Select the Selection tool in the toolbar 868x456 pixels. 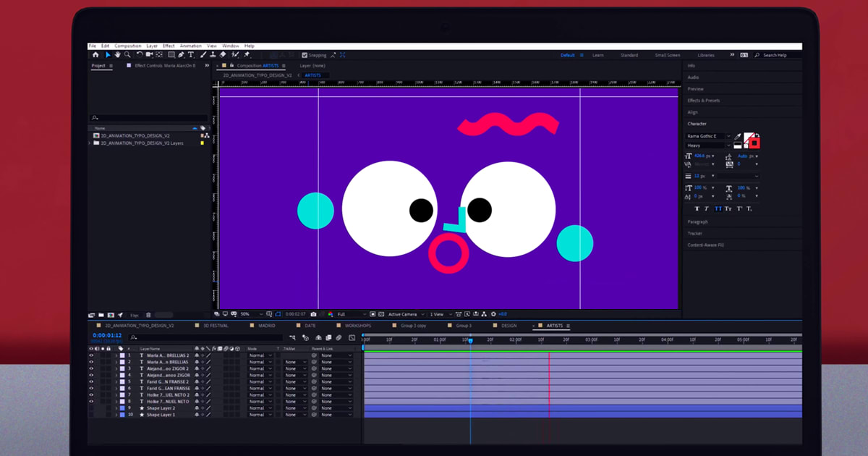pyautogui.click(x=109, y=54)
